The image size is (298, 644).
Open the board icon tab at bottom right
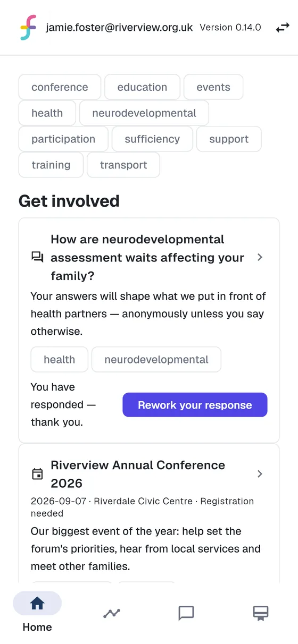click(261, 613)
